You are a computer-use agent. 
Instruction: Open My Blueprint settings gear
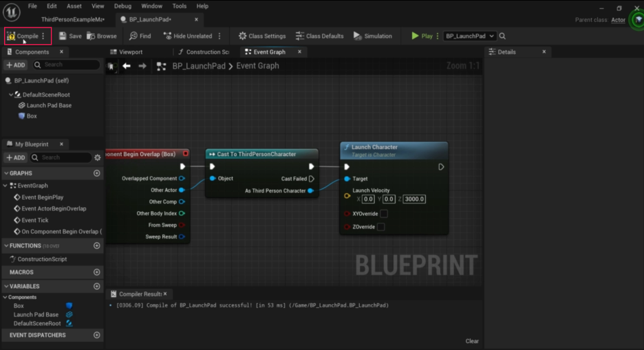[x=97, y=157]
